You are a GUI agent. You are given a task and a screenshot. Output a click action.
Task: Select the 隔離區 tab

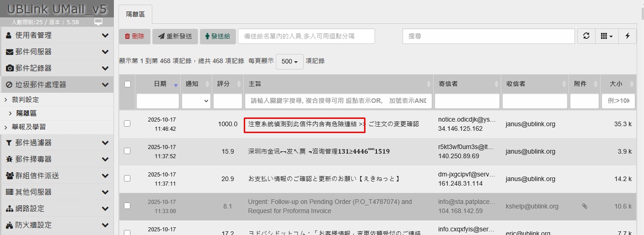click(x=135, y=14)
